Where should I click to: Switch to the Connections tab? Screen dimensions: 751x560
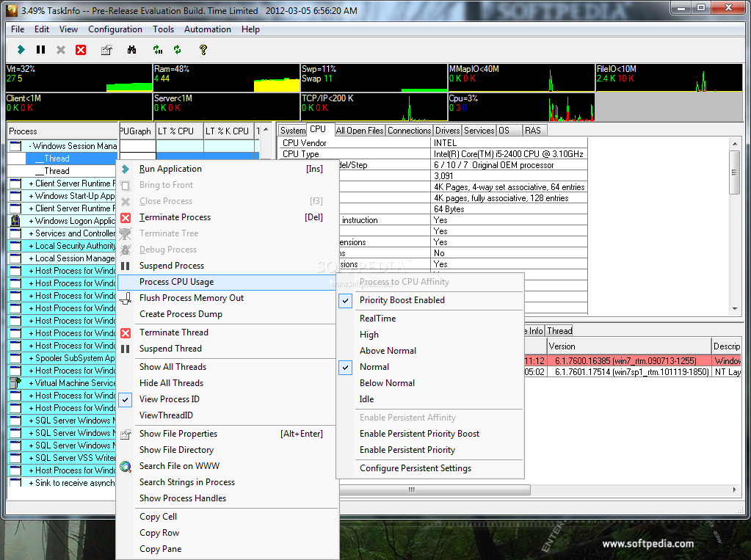[409, 131]
